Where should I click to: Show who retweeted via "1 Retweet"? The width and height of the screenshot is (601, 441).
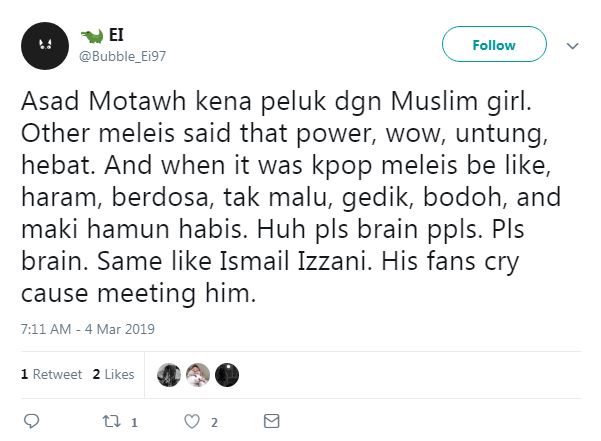pos(52,374)
